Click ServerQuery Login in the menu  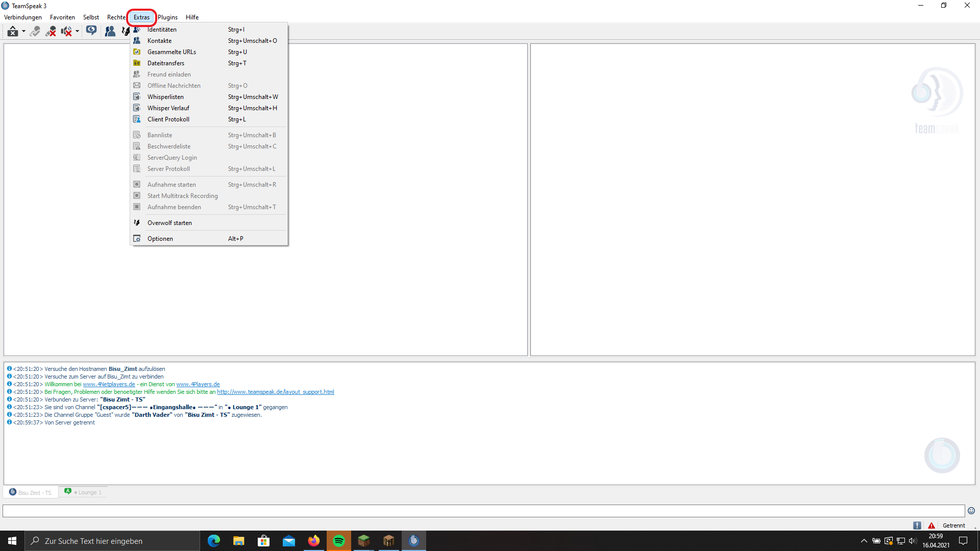[x=209, y=158]
